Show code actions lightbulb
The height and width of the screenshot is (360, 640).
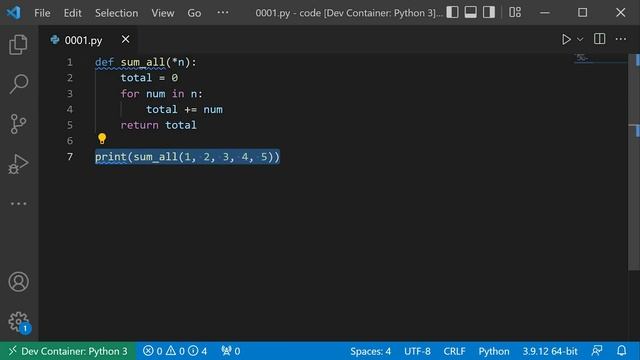(x=102, y=139)
